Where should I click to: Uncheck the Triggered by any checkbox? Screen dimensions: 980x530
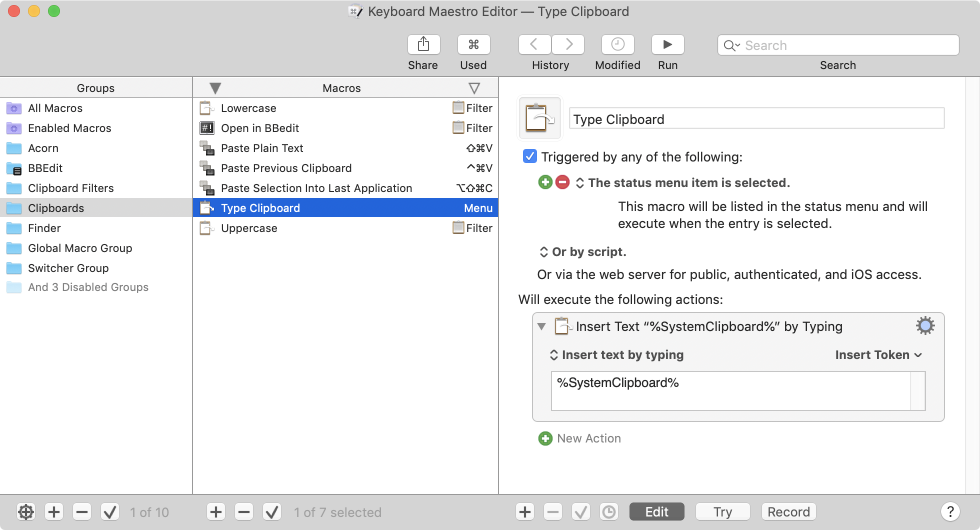[x=529, y=156]
